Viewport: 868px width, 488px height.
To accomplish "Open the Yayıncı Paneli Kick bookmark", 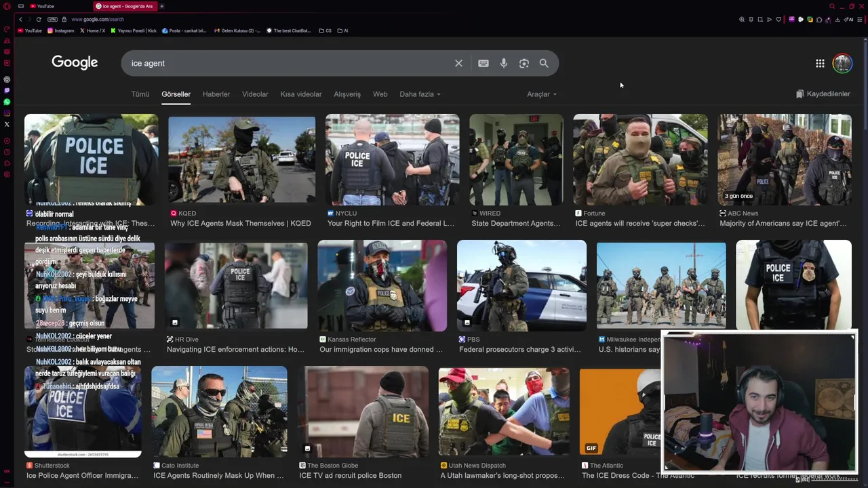I will (x=134, y=30).
